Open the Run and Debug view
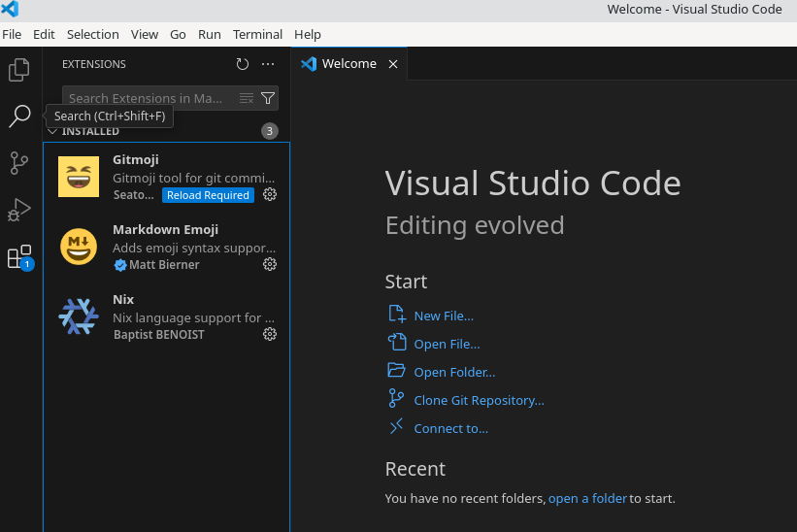This screenshot has height=532, width=797. click(19, 210)
